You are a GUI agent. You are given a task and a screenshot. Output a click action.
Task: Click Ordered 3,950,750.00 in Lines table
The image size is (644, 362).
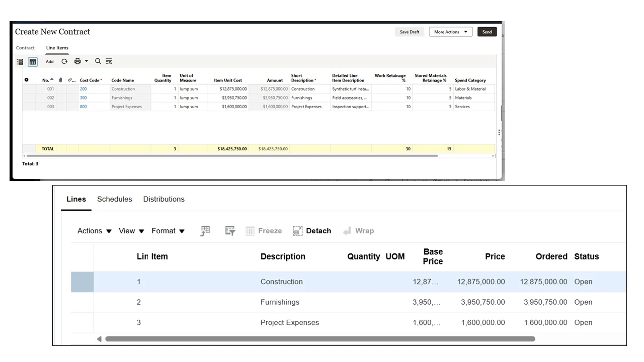(545, 302)
